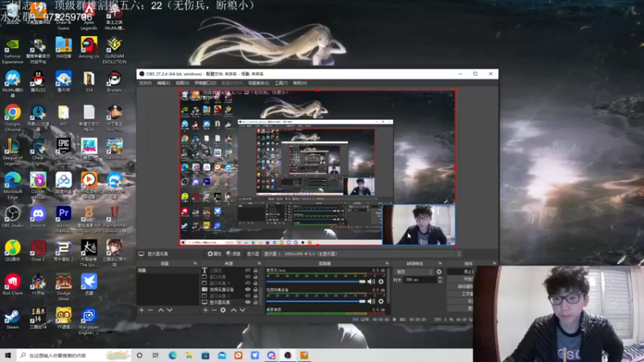644x362 pixels.
Task: Open the 编辑(E) menu in OBS
Action: pyautogui.click(x=163, y=83)
